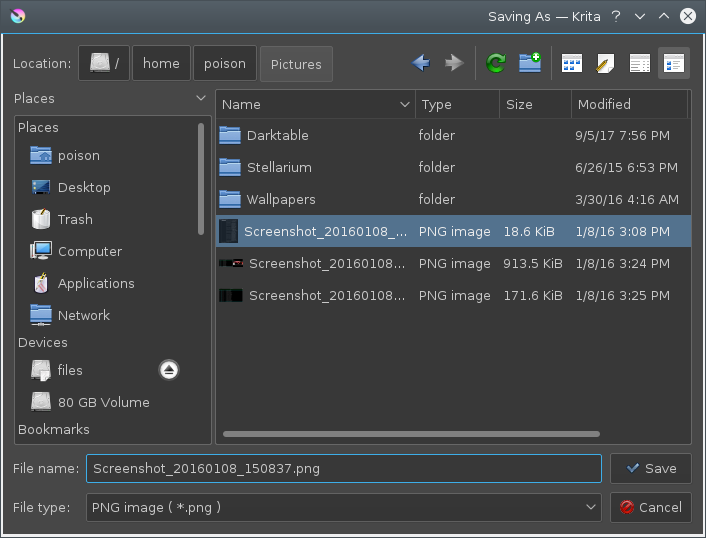Click the root drive breadcrumb

104,63
